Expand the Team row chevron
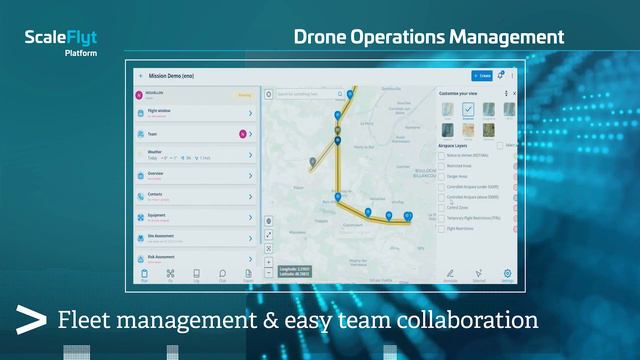The width and height of the screenshot is (640, 360). 251,134
